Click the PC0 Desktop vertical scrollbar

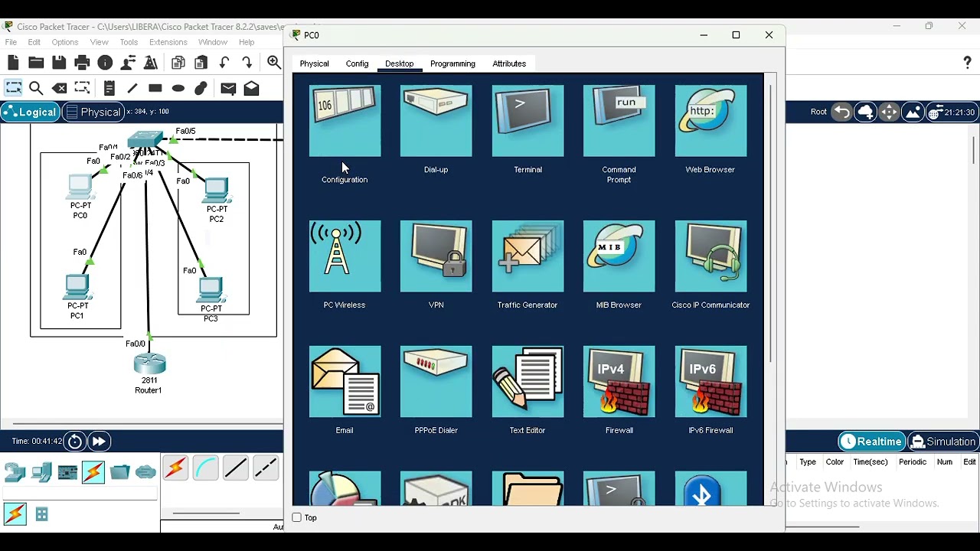coord(770,222)
